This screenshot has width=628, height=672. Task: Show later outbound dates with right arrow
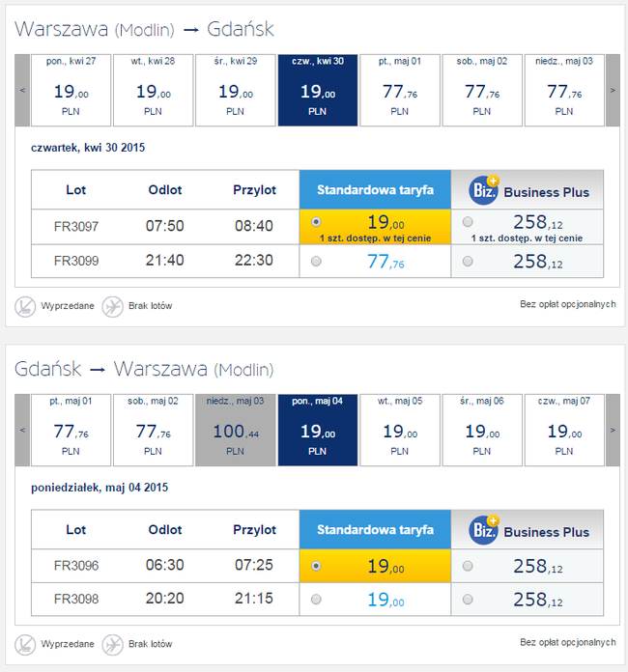[x=613, y=90]
